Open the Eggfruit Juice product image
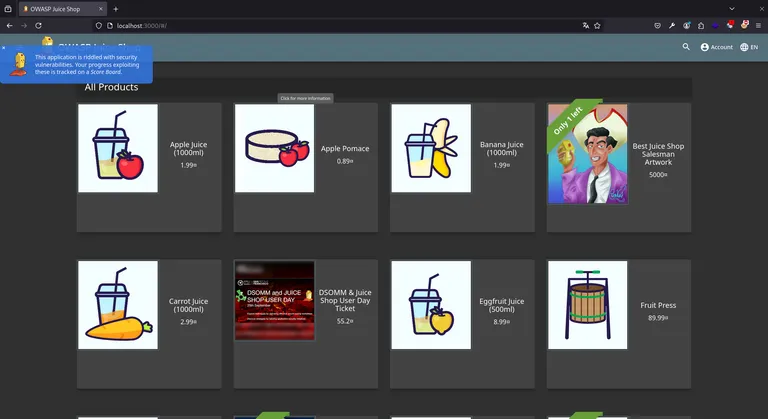The height and width of the screenshot is (419, 768). click(x=431, y=305)
